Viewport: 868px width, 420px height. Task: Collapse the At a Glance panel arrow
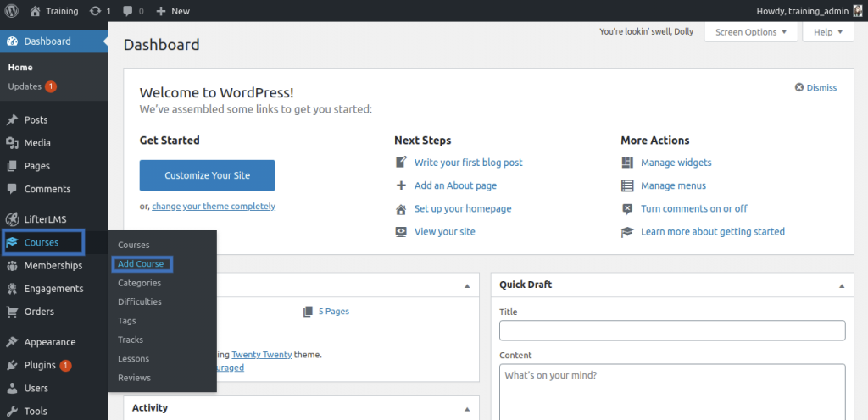(467, 286)
